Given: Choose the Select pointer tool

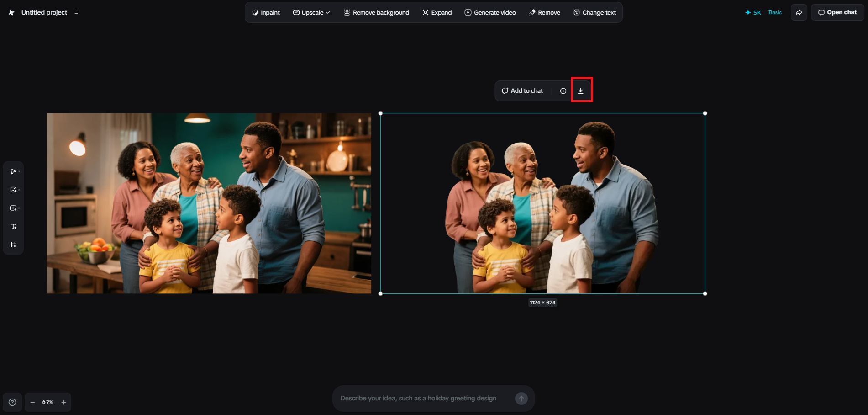Looking at the screenshot, I should coord(13,171).
